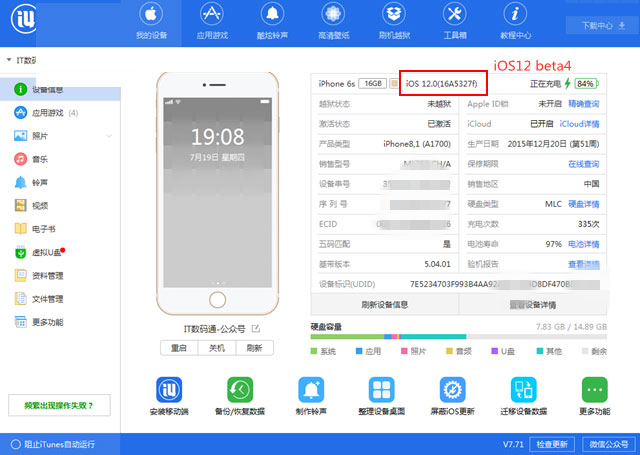Open the 应用游戏 top tab

pyautogui.click(x=212, y=23)
